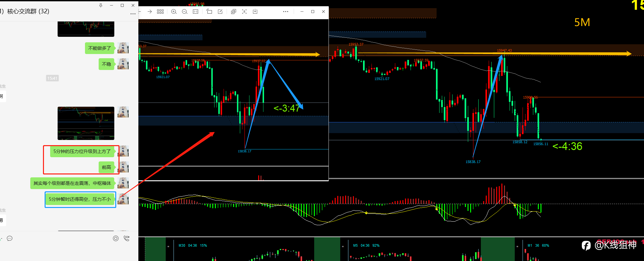Screen dimensions: 644x261
Task: Click price label 15921.07 in image viewer
Action: (163, 77)
